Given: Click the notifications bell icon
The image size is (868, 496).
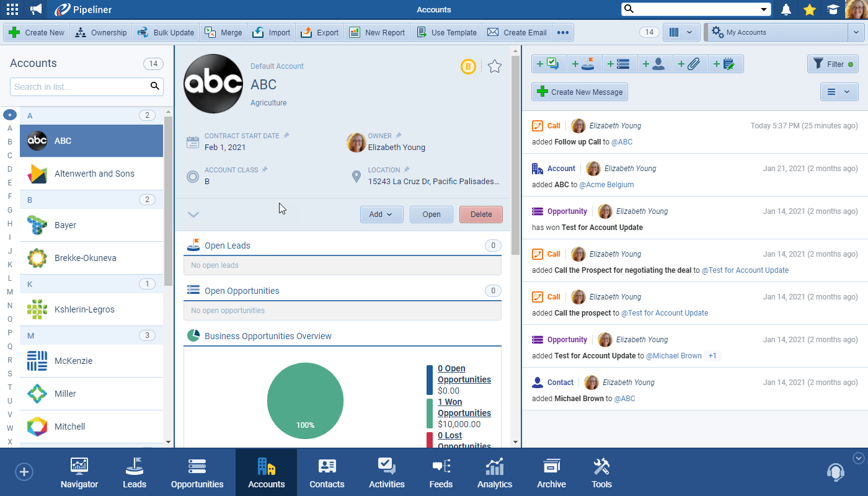Looking at the screenshot, I should point(786,9).
